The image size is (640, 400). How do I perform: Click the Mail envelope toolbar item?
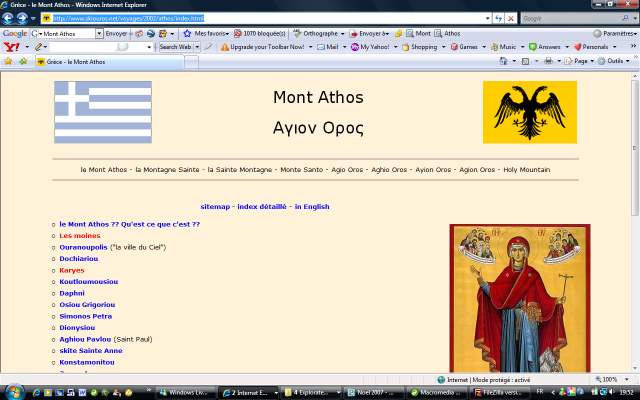point(328,47)
